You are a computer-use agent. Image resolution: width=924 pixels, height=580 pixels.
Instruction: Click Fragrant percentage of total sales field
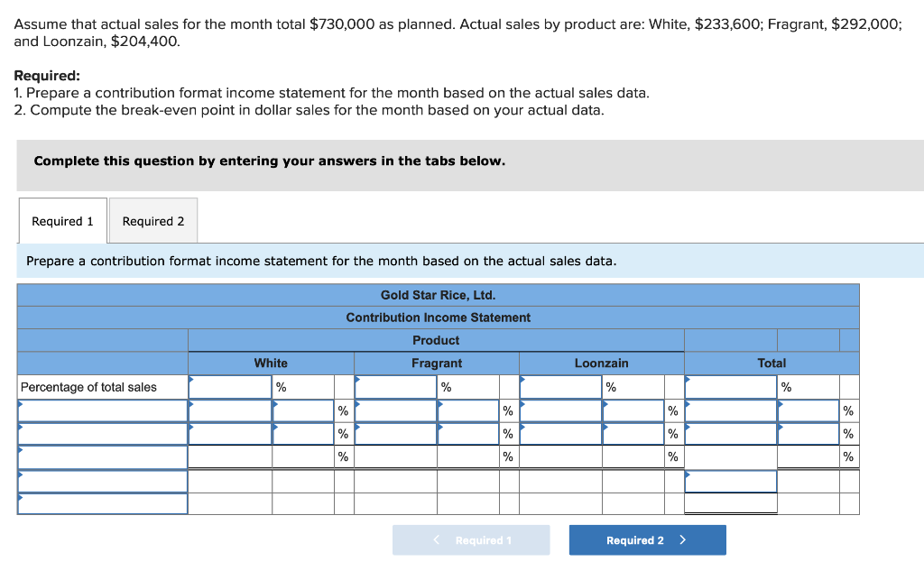click(396, 387)
